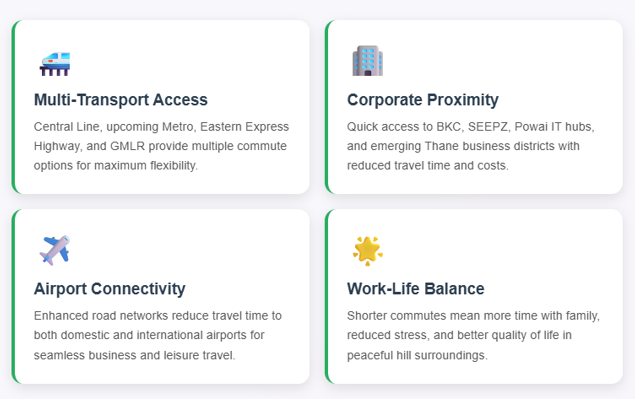Screen dimensions: 635x401
Task: Select the Corporate Proximity heading
Action: pos(422,100)
